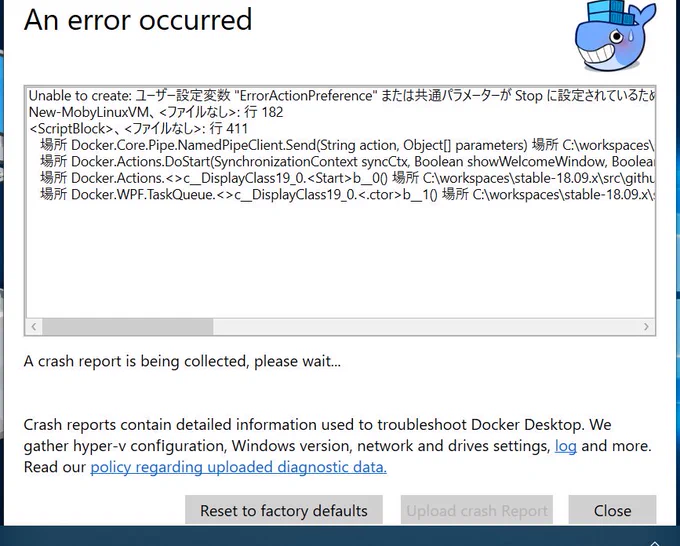The width and height of the screenshot is (680, 546).
Task: Click the horizontal scrollbar thumb in error box
Action: [128, 327]
